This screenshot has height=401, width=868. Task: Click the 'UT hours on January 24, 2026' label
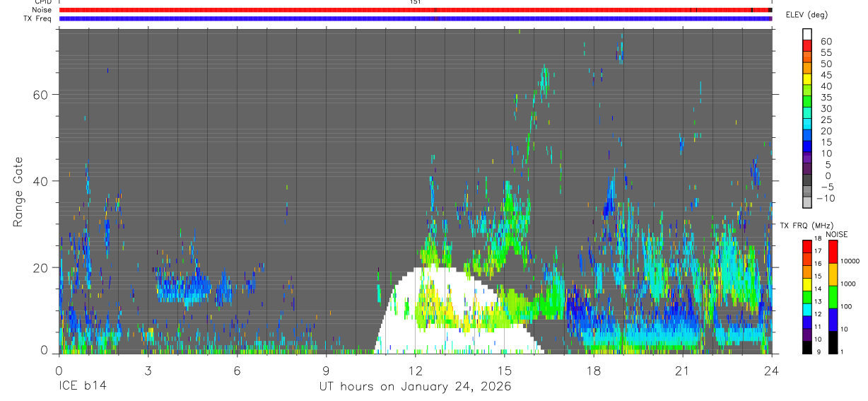(415, 387)
